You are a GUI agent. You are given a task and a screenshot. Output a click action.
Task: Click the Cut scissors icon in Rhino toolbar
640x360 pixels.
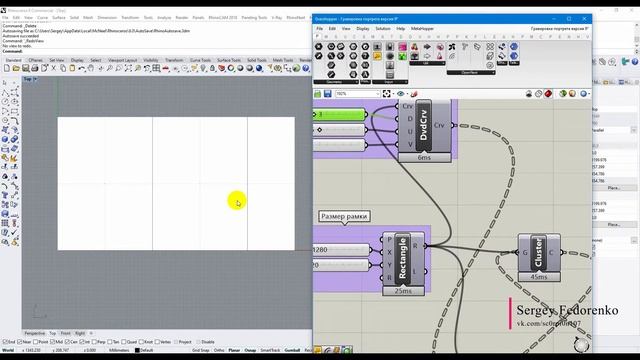click(x=53, y=69)
